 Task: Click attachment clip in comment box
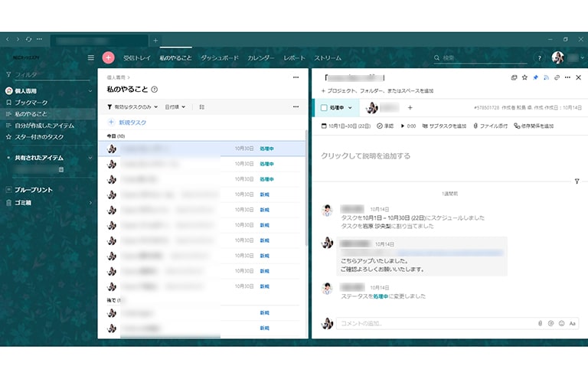[x=540, y=323]
